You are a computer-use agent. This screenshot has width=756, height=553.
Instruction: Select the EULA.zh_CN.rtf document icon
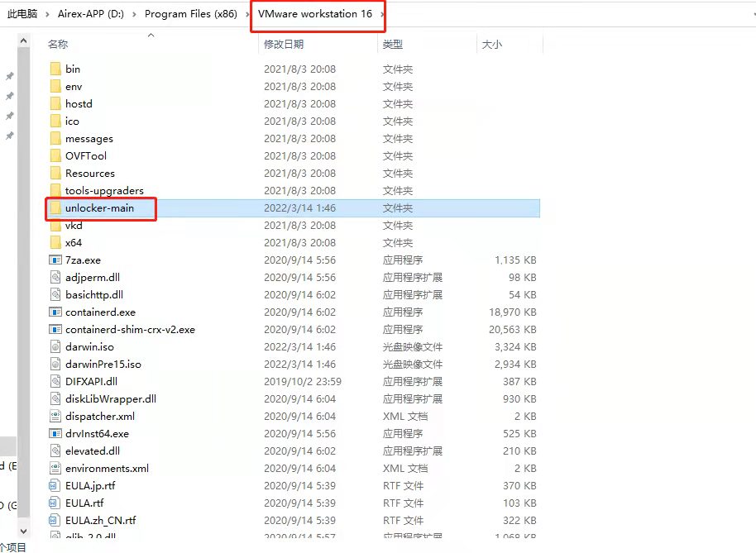point(55,520)
